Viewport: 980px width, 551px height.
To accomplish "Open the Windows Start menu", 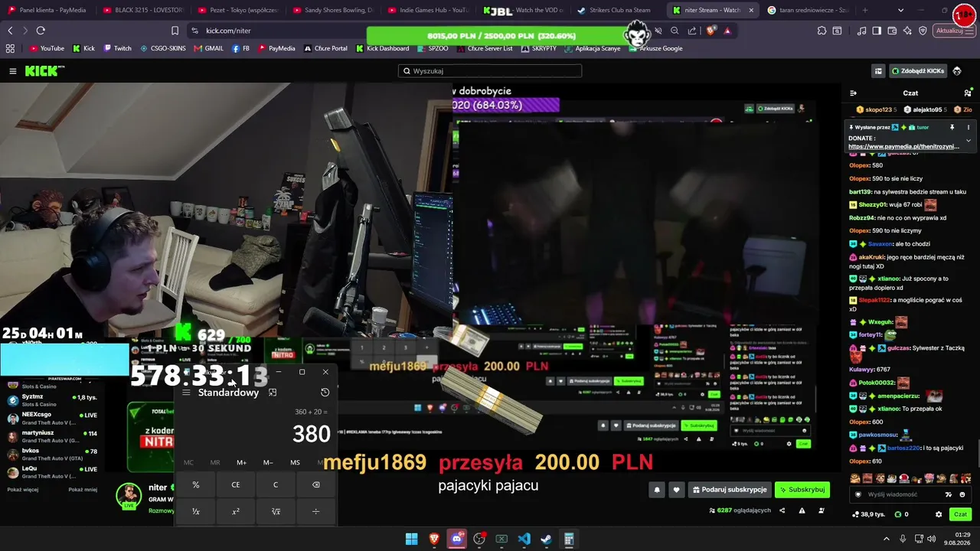I will [411, 539].
